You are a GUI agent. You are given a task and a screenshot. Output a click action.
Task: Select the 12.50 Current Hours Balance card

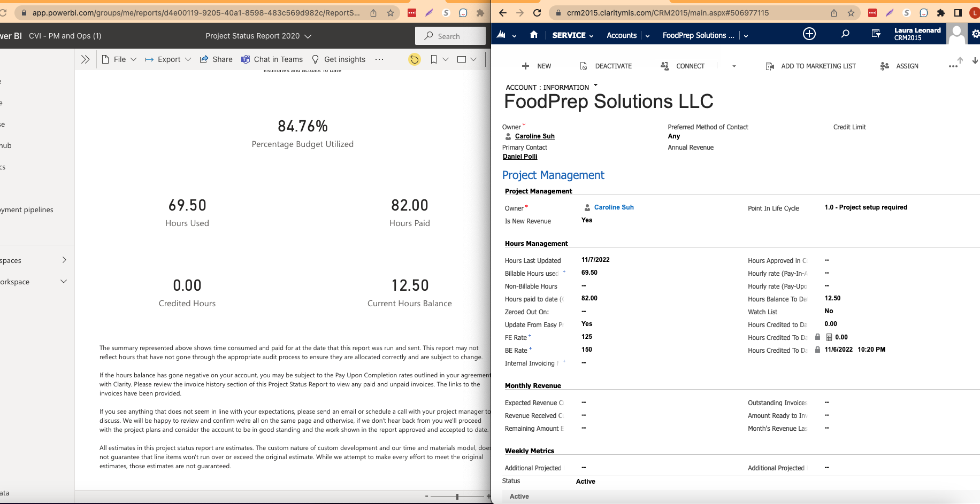click(x=410, y=292)
